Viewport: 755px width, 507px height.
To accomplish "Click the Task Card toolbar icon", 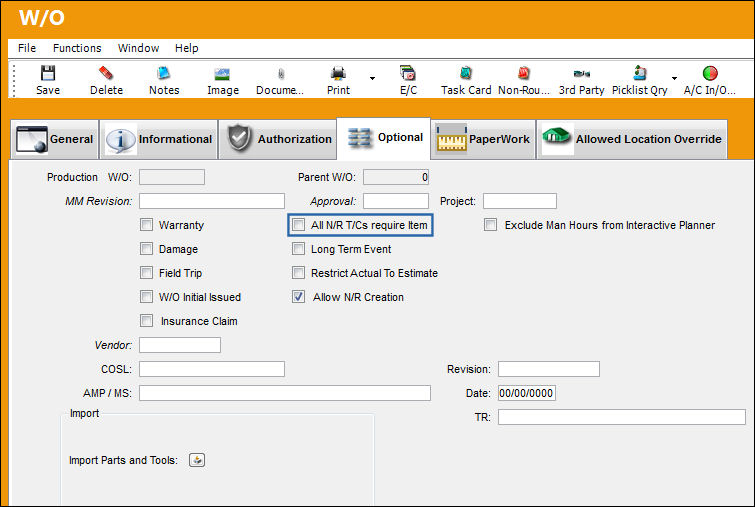I will pyautogui.click(x=466, y=73).
